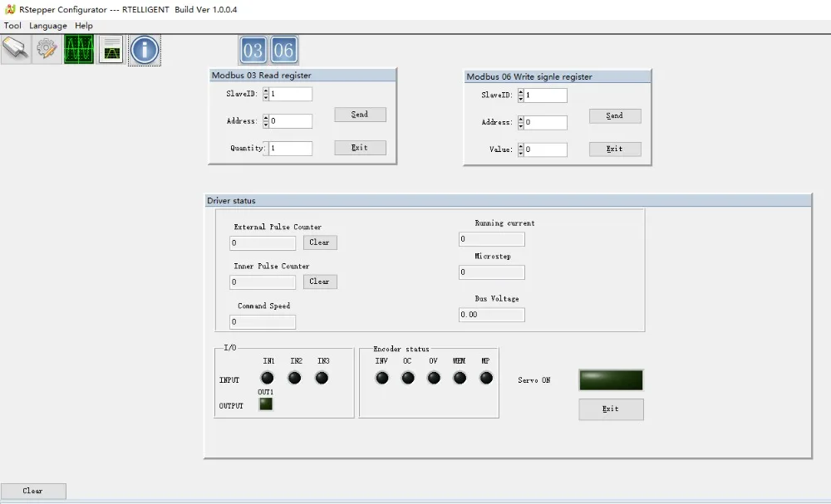Viewport: 831px width, 504px height.
Task: Click the IN2 input indicator
Action: pos(295,378)
